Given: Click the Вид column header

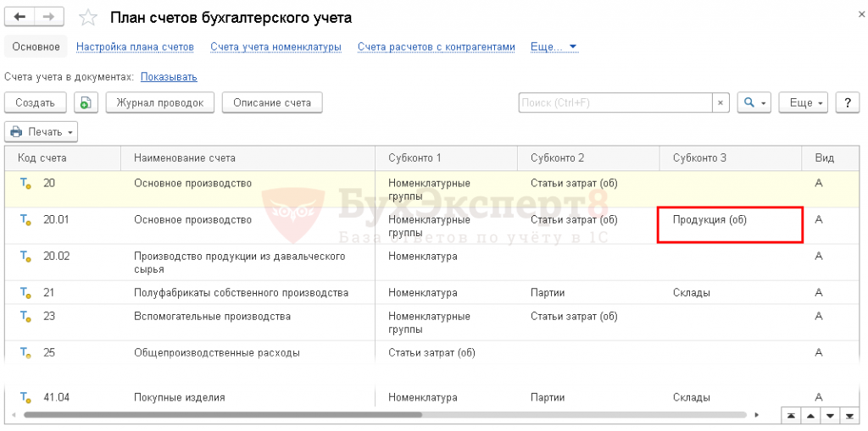Looking at the screenshot, I should [x=831, y=158].
